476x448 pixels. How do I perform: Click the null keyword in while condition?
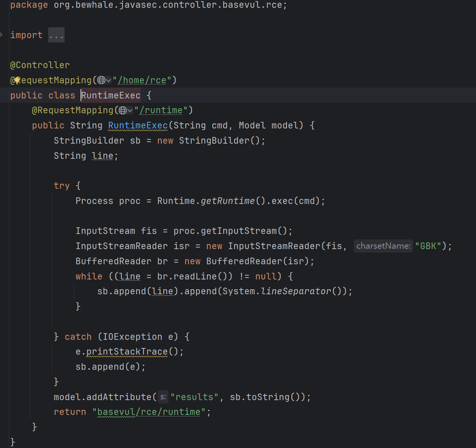click(x=266, y=276)
